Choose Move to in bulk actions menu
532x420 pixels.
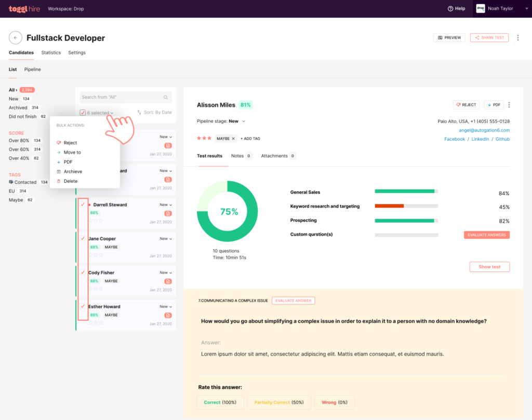pyautogui.click(x=72, y=153)
